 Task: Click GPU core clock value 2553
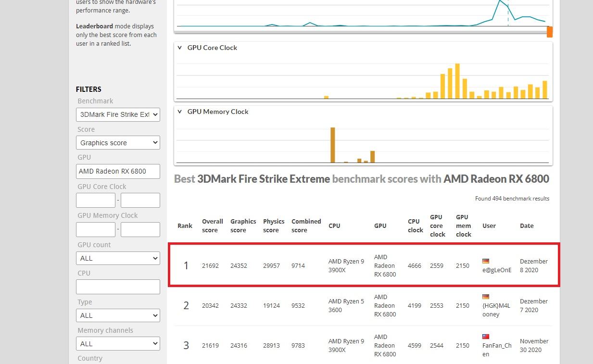coord(437,305)
